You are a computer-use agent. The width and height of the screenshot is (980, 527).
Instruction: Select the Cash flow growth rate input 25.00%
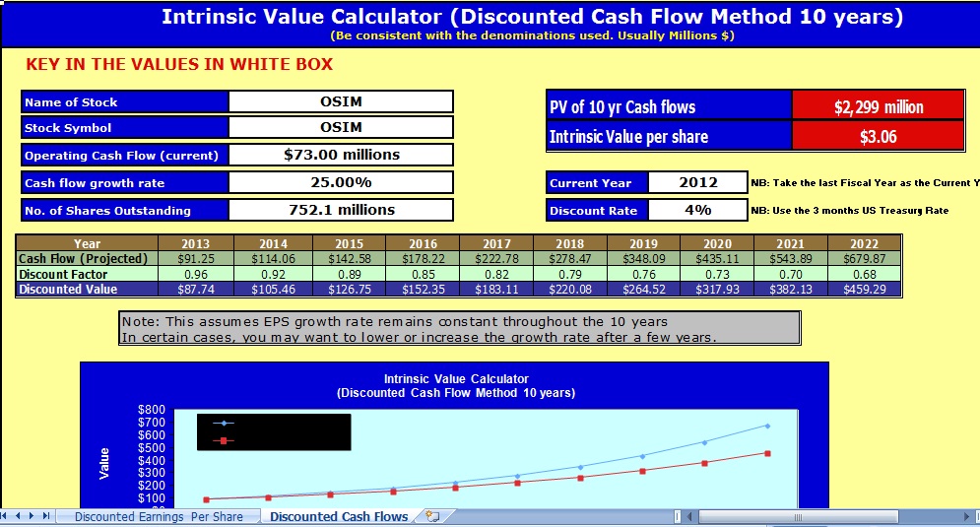(x=341, y=182)
